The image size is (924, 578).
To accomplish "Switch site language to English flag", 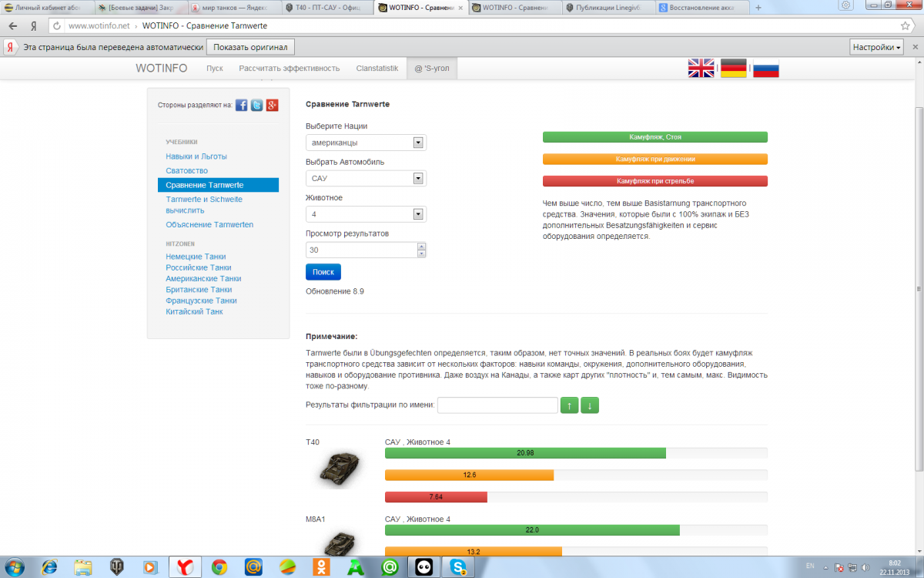I will point(701,69).
